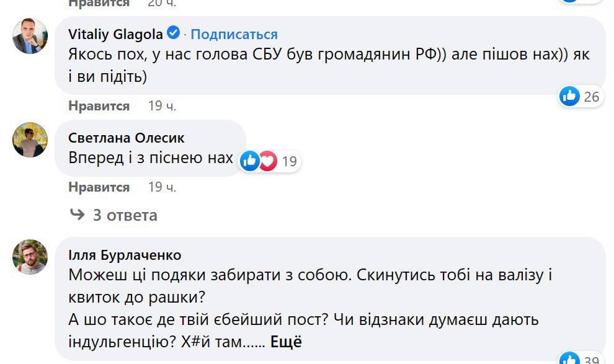The image size is (614, 364).
Task: Click the "19 ч." timestamp under Vitaliy's comment
Action: click(x=162, y=106)
